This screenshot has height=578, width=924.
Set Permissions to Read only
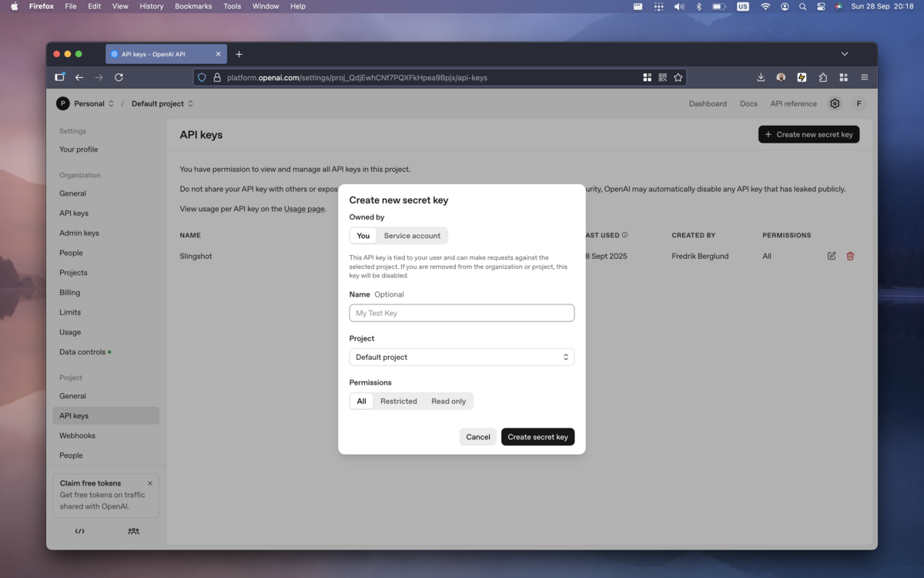[x=448, y=401]
